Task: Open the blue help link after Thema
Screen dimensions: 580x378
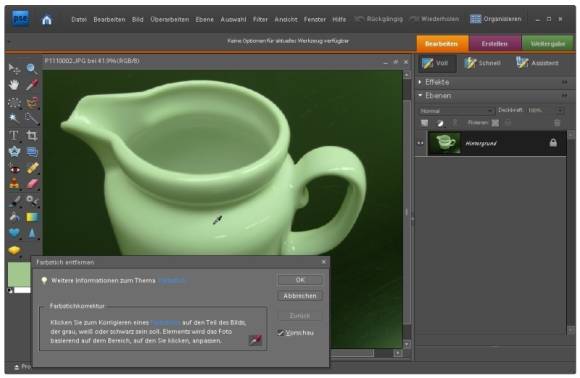Action: (x=172, y=281)
